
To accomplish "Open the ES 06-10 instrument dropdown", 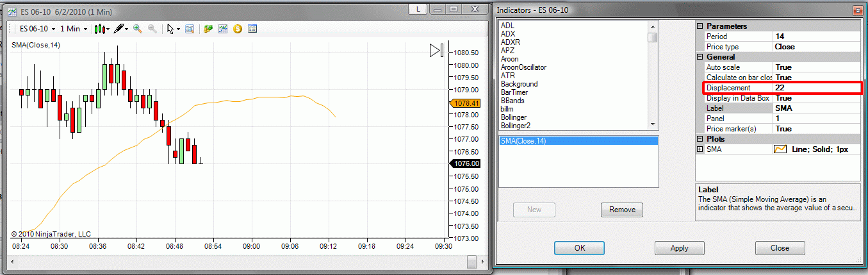I will click(x=37, y=29).
